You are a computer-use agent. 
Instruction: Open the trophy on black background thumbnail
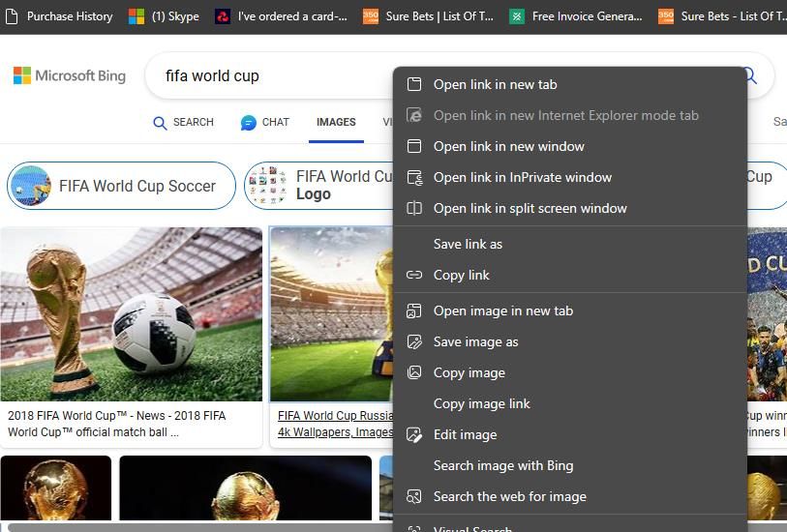click(246, 488)
